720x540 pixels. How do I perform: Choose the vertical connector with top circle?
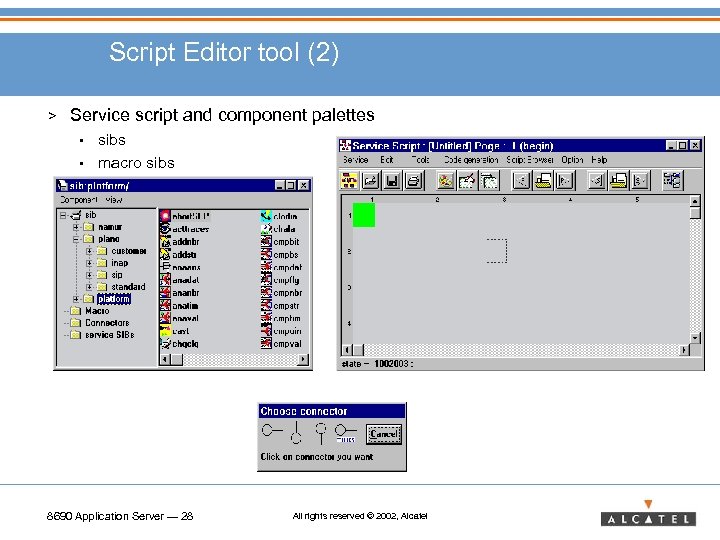321,433
